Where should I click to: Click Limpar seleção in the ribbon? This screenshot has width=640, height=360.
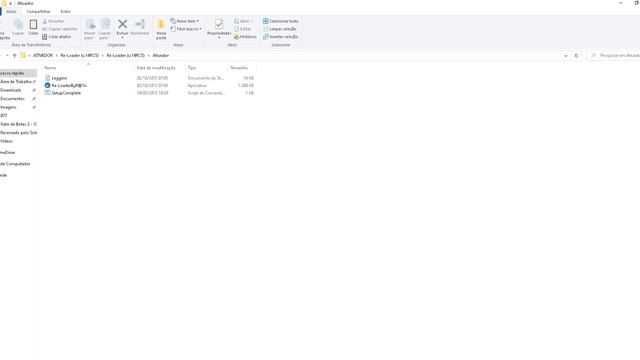(x=280, y=29)
